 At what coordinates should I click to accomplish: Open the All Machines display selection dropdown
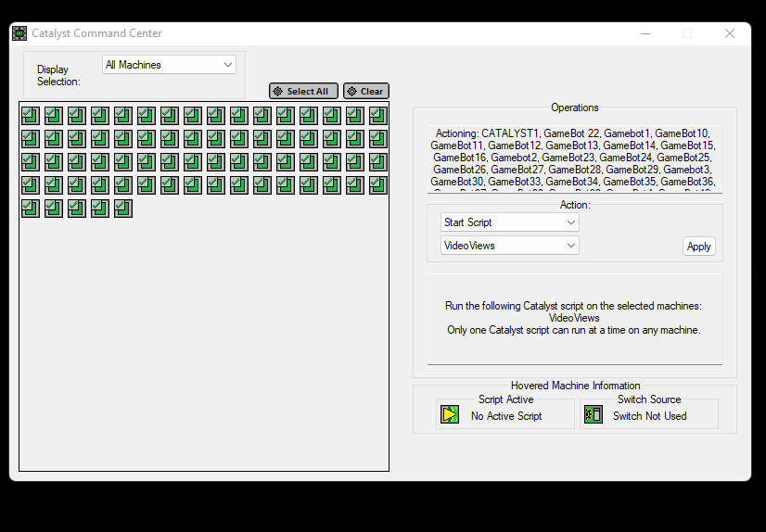pyautogui.click(x=169, y=65)
